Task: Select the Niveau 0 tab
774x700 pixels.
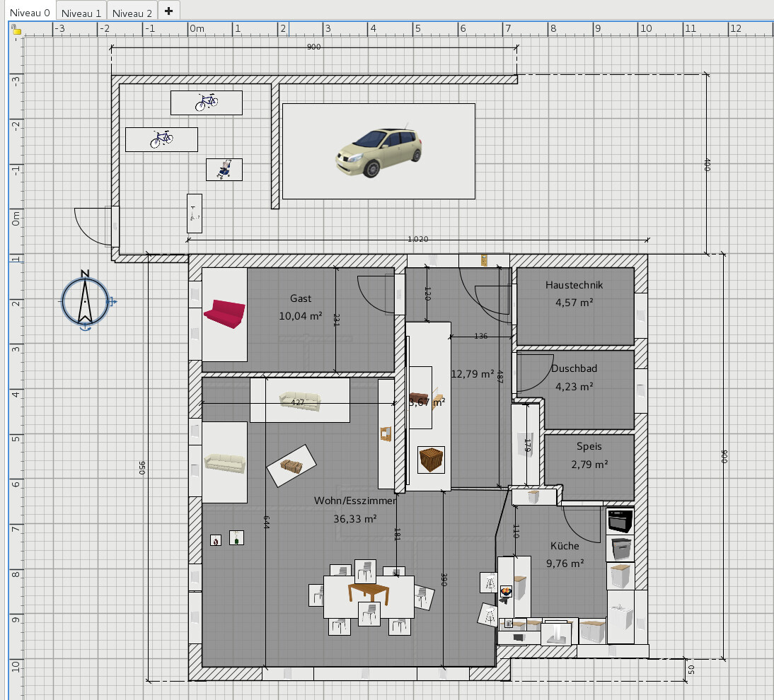Action: point(29,12)
